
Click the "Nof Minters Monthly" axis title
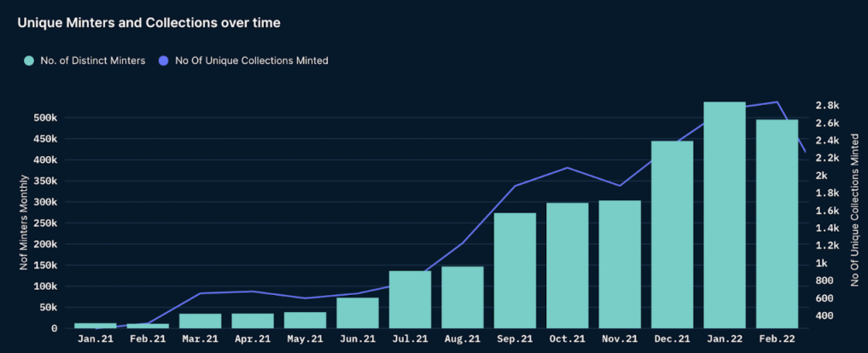click(24, 222)
